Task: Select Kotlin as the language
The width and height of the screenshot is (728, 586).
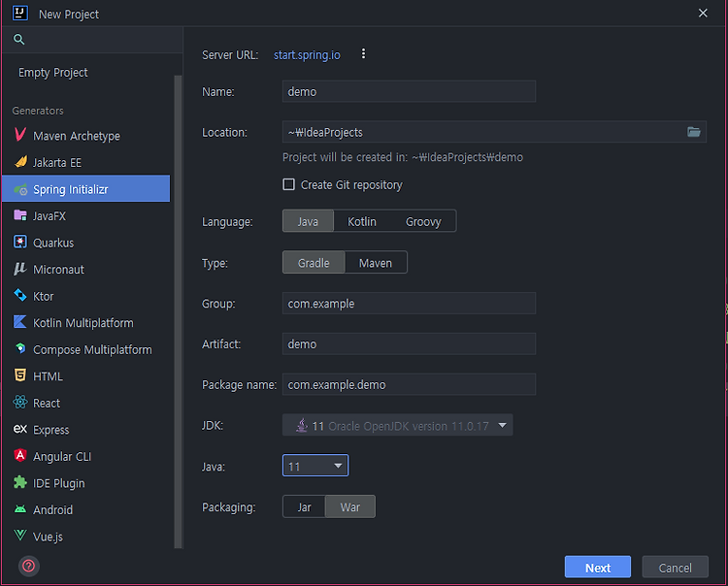Action: (362, 221)
